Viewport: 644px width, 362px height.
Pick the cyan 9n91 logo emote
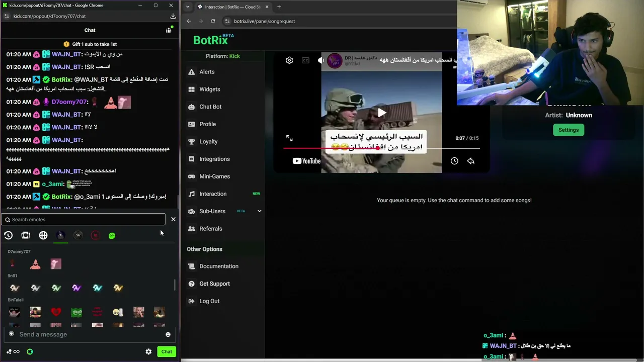tap(97, 288)
